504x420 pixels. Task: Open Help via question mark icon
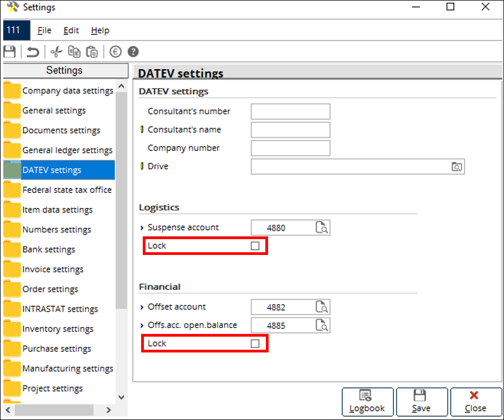coord(133,51)
